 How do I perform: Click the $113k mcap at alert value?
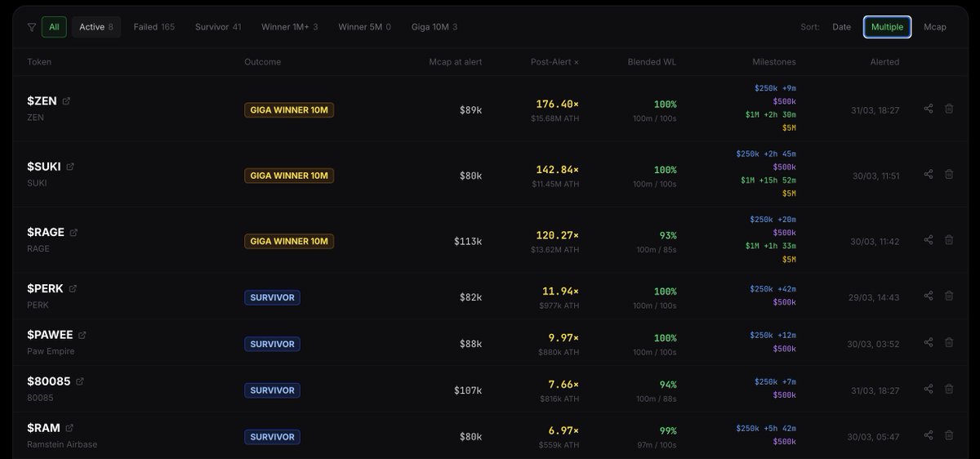(x=468, y=241)
